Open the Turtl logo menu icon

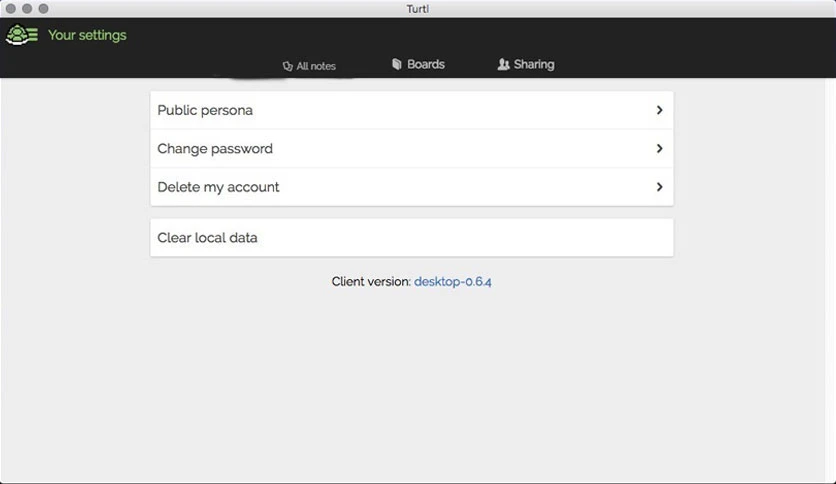22,35
